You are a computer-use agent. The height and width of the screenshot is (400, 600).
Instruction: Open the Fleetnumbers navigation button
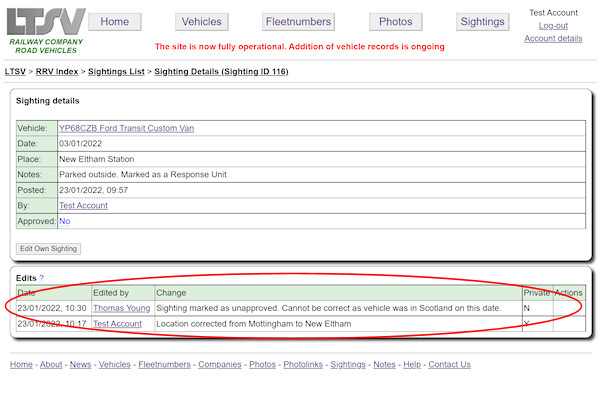[x=298, y=22]
